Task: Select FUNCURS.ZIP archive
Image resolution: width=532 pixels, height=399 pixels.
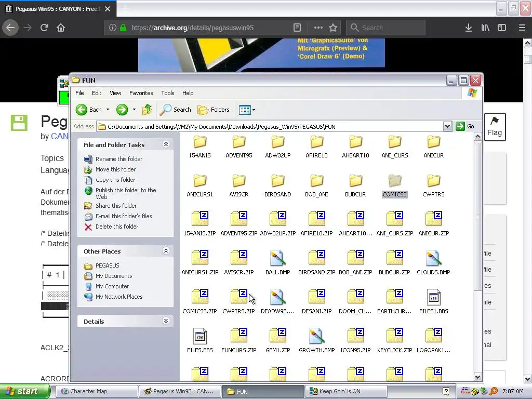Action: (238, 341)
